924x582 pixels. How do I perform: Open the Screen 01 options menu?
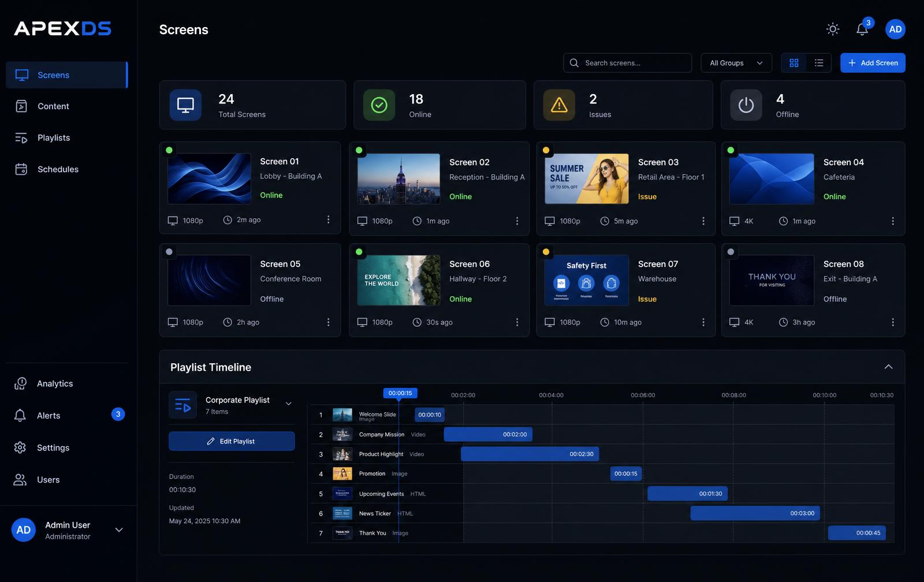click(328, 220)
